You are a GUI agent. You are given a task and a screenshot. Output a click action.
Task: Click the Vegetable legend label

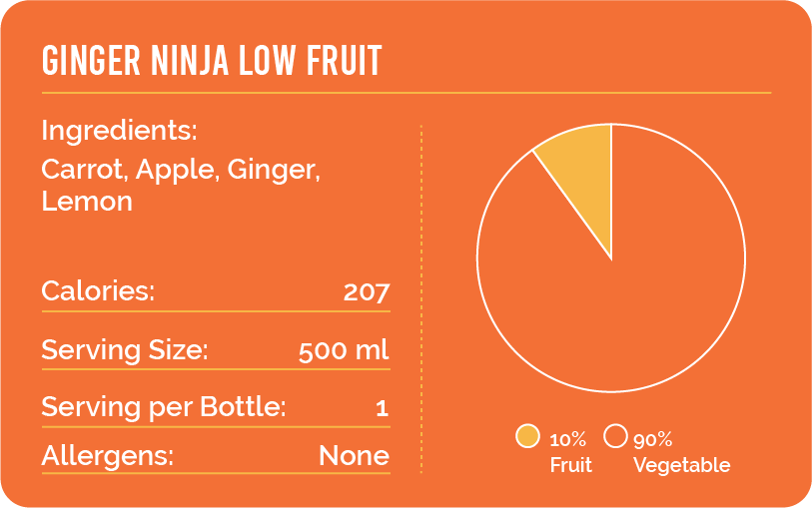coord(681,465)
